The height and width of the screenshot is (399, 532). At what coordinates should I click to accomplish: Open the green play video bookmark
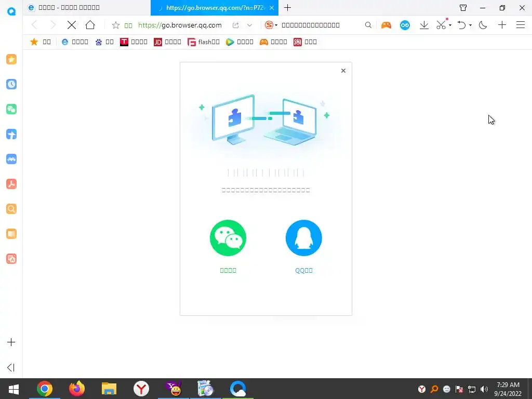pos(240,42)
